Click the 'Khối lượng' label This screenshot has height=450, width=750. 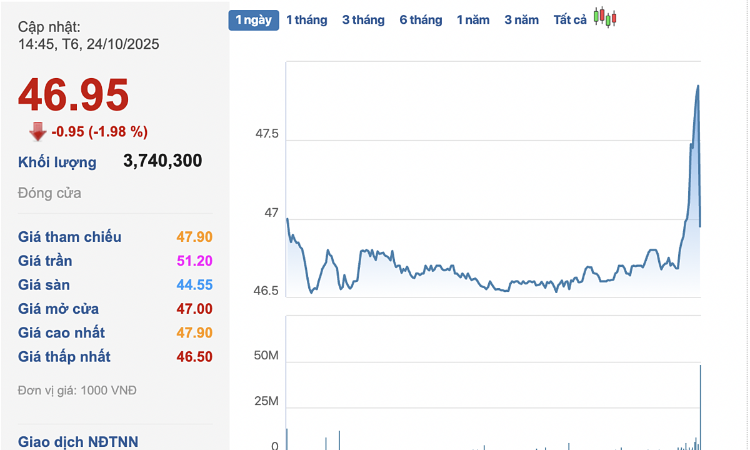coord(57,163)
